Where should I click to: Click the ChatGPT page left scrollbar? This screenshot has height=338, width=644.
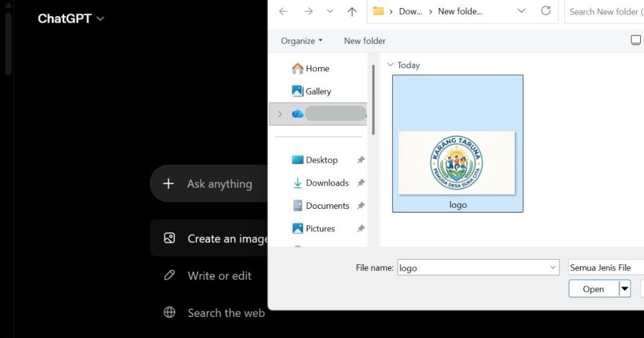[8, 43]
